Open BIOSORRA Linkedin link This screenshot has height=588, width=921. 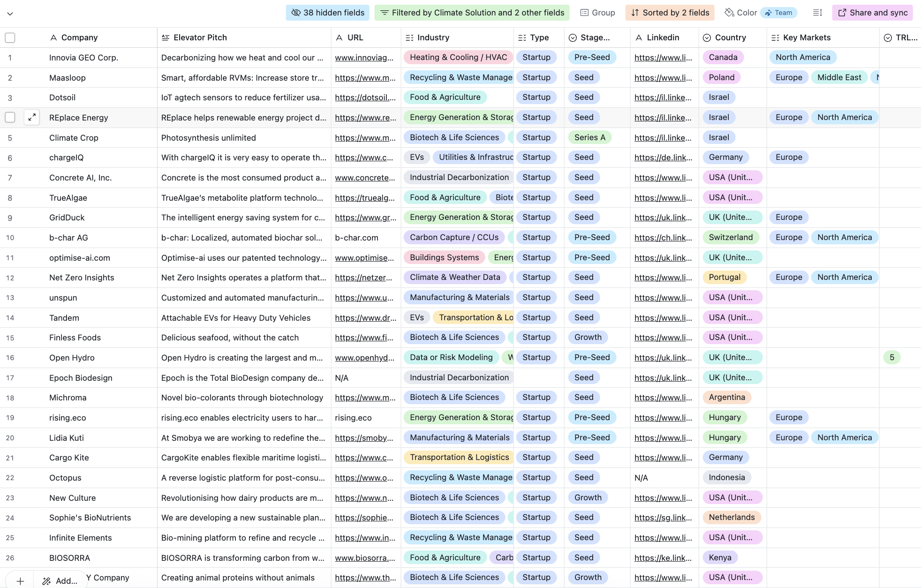pyautogui.click(x=663, y=558)
